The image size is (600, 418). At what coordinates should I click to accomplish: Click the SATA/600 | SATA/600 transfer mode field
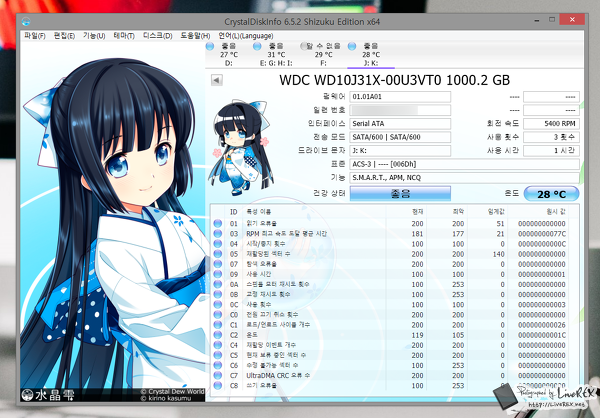tap(400, 137)
